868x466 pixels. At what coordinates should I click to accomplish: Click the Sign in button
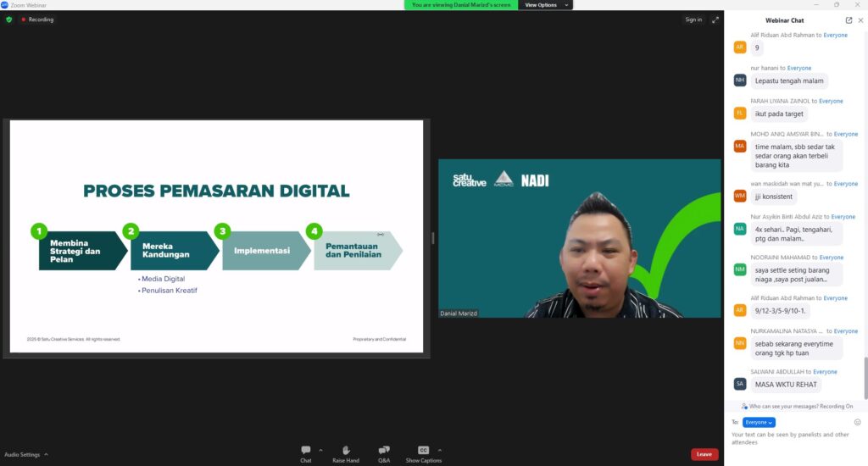click(693, 19)
